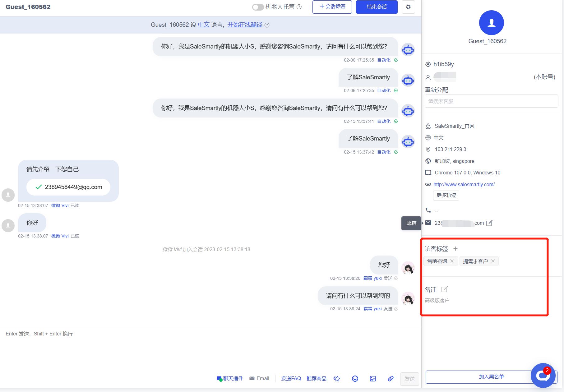
Task: Remove the 售前咨询 tag
Action: [452, 261]
